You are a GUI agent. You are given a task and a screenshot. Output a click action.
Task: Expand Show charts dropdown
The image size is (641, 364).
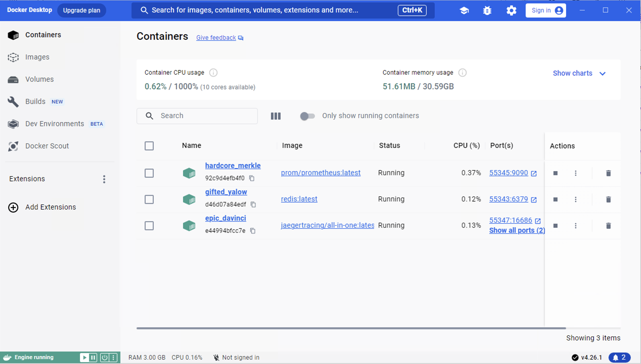point(579,73)
